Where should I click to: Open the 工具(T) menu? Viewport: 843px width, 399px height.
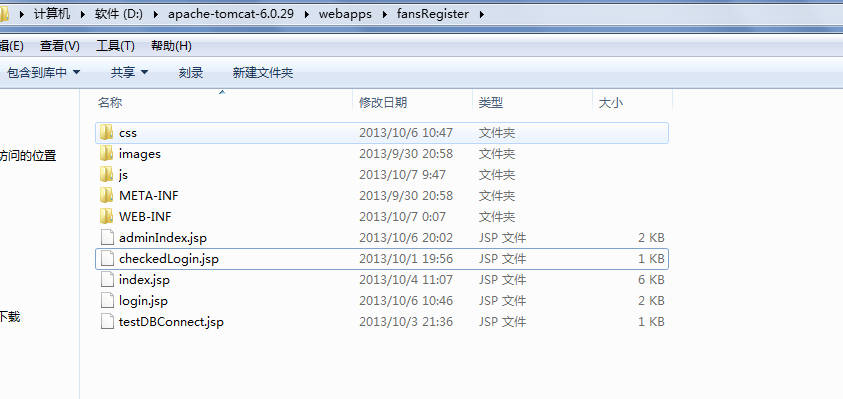(115, 46)
